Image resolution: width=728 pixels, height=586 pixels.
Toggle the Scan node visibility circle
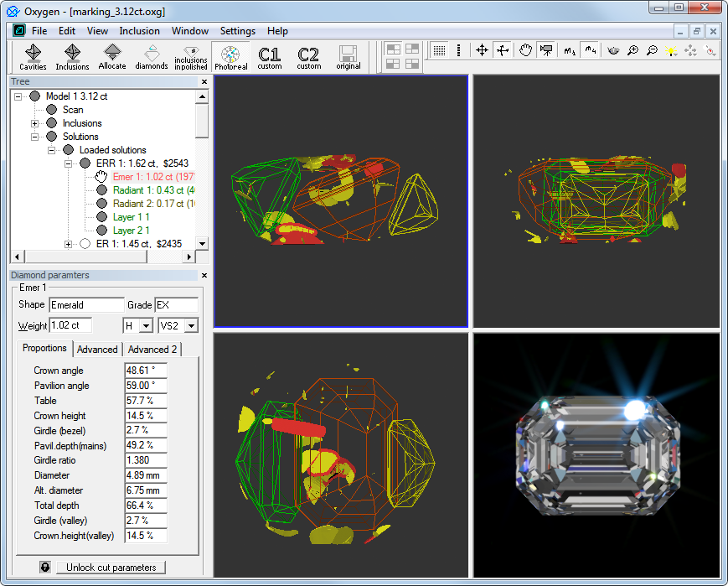(51, 110)
